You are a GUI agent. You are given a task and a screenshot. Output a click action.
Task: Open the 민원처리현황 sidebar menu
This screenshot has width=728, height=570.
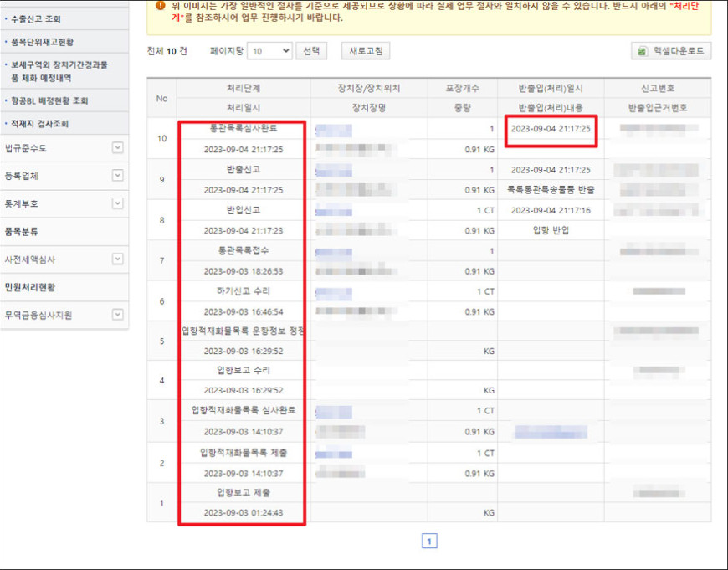29,287
